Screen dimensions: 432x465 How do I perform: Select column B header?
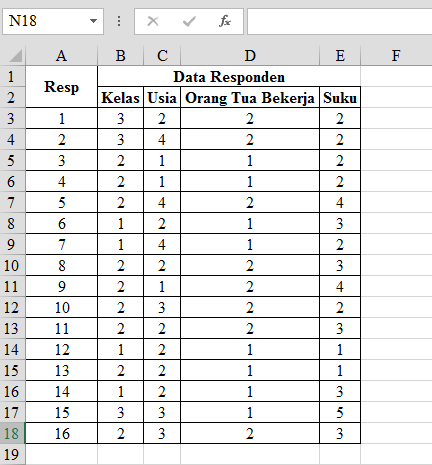tap(120, 55)
